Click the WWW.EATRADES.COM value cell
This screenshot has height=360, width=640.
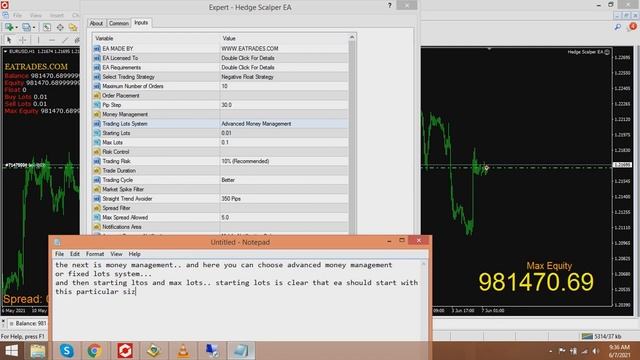pyautogui.click(x=284, y=49)
